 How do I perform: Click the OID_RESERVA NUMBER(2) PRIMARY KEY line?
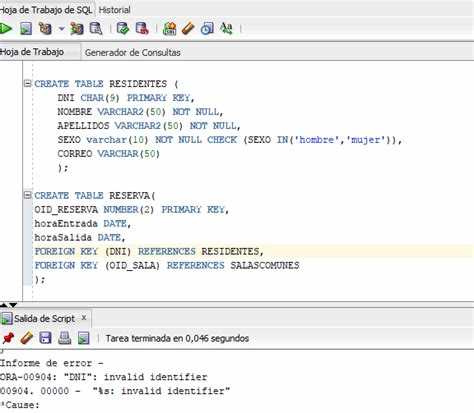pyautogui.click(x=132, y=210)
